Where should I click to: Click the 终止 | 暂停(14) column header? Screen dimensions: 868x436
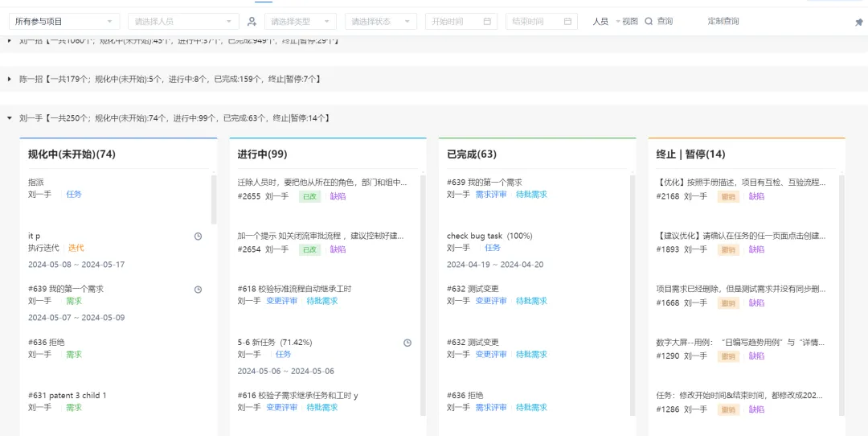[690, 154]
